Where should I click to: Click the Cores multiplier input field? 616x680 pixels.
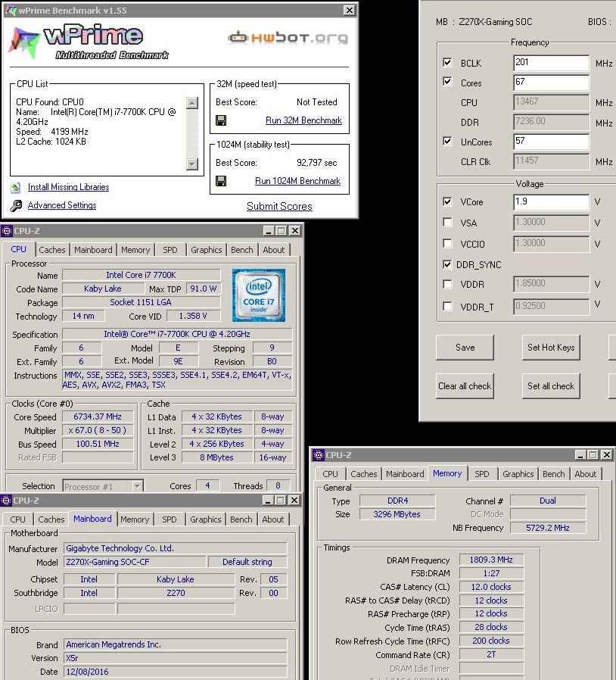551,83
